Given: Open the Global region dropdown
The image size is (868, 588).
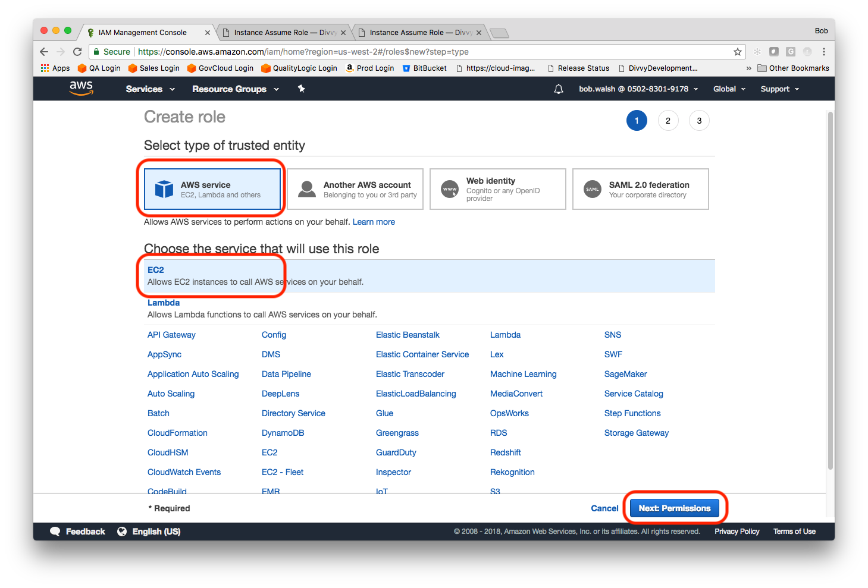Looking at the screenshot, I should point(729,89).
